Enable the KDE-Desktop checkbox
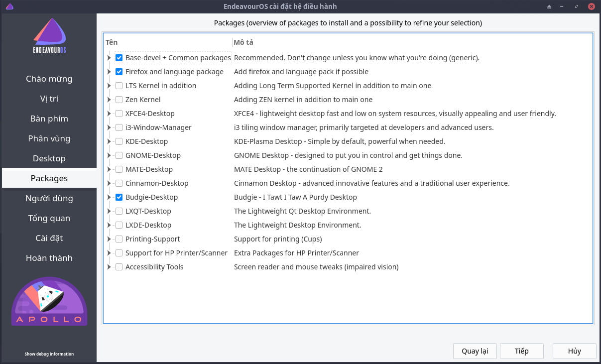Image resolution: width=601 pixels, height=364 pixels. pyautogui.click(x=119, y=141)
